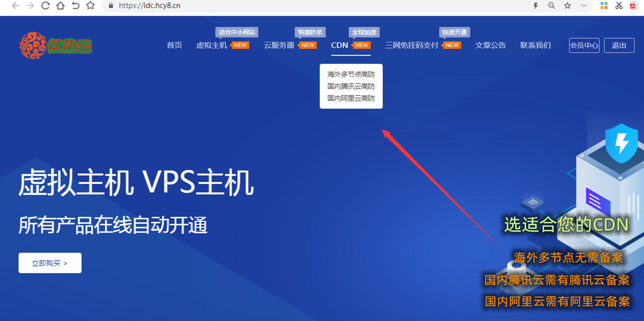Click the 退出 logout button

[x=619, y=46]
